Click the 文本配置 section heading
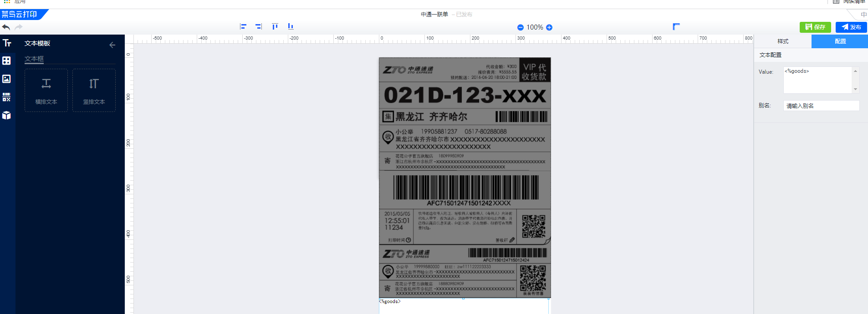 tap(771, 55)
